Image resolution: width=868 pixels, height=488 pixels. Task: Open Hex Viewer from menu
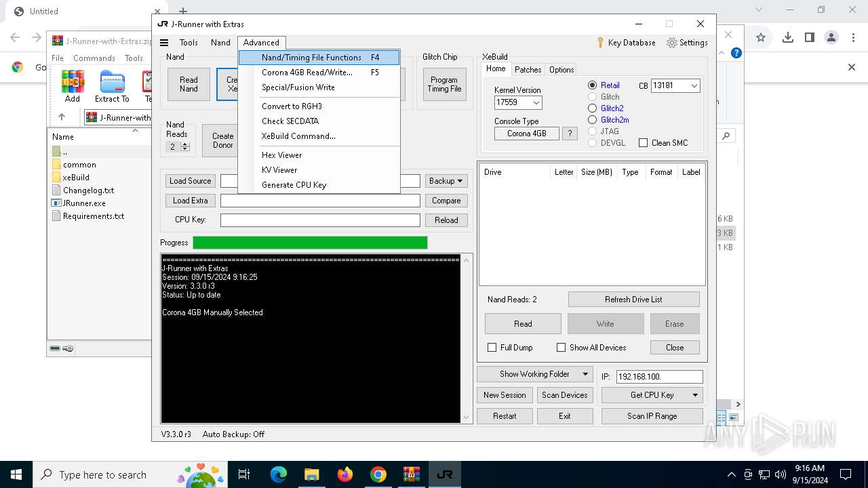click(319, 155)
